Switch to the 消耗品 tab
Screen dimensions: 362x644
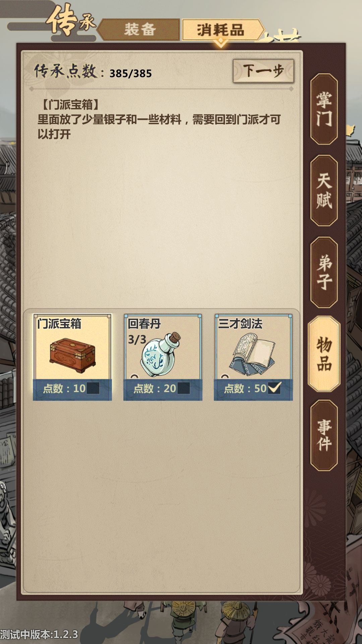click(222, 30)
